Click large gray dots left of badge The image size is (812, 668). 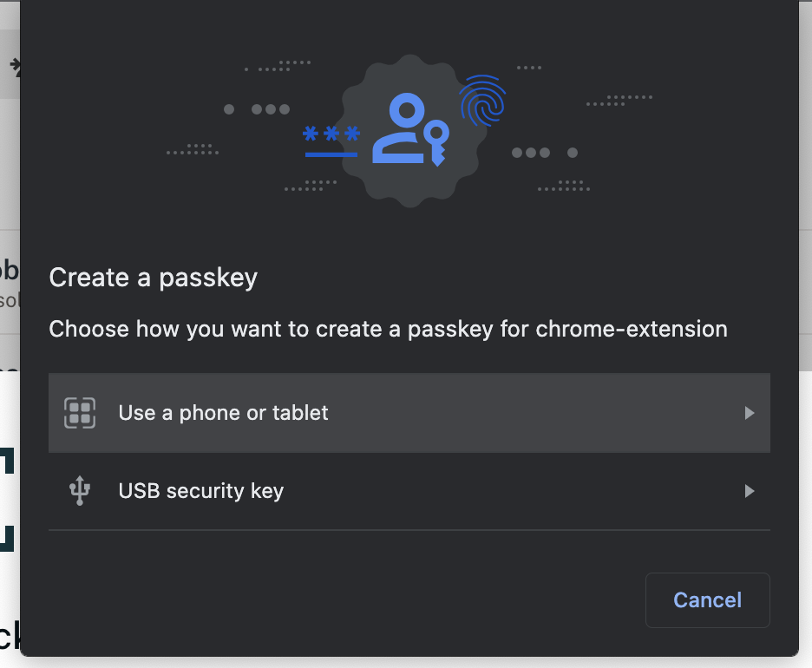point(257,109)
